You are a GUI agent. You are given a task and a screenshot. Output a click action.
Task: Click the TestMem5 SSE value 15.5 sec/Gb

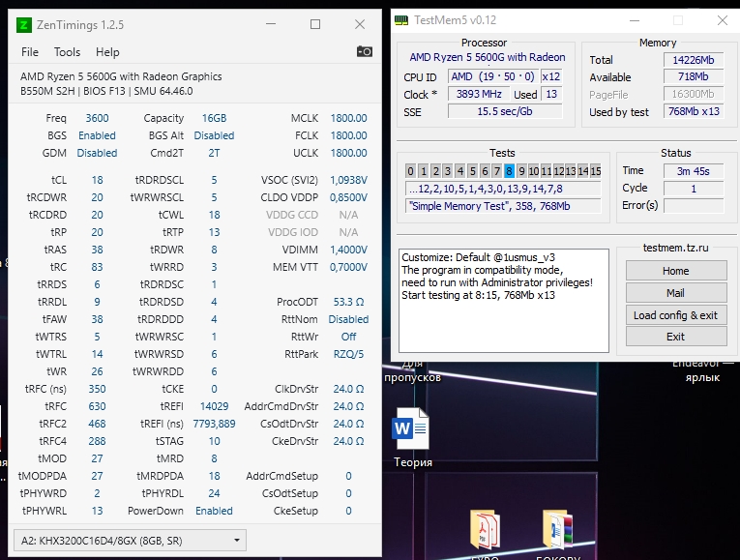pos(505,111)
